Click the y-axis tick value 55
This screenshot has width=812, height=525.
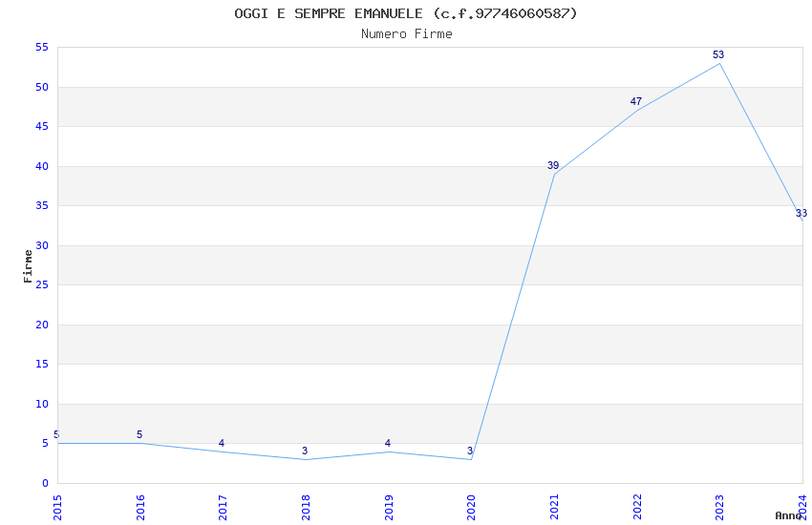(x=42, y=48)
